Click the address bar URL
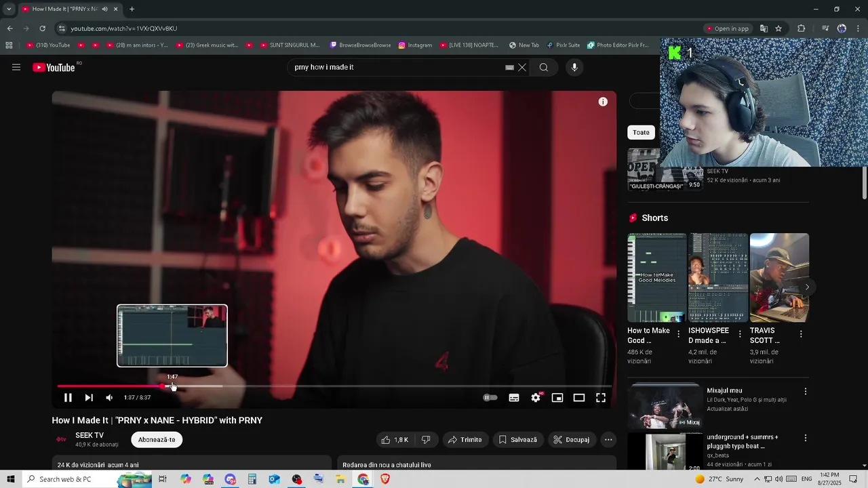Screen dimensions: 868x488 coord(124,28)
